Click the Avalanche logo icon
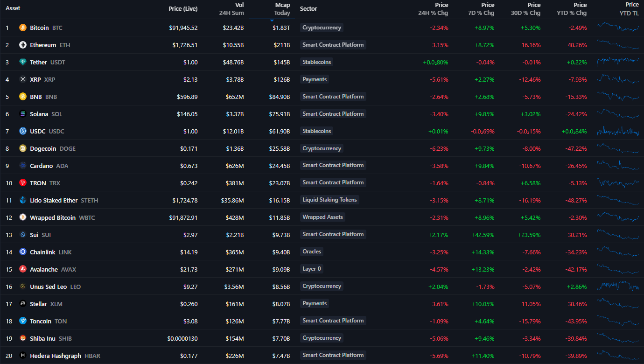The image size is (644, 364). tap(22, 270)
